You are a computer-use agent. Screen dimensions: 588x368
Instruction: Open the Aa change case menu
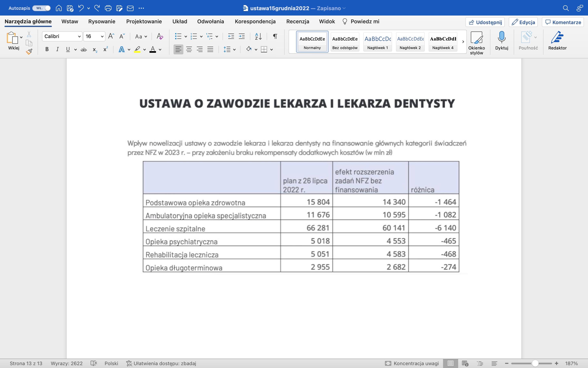[141, 37]
